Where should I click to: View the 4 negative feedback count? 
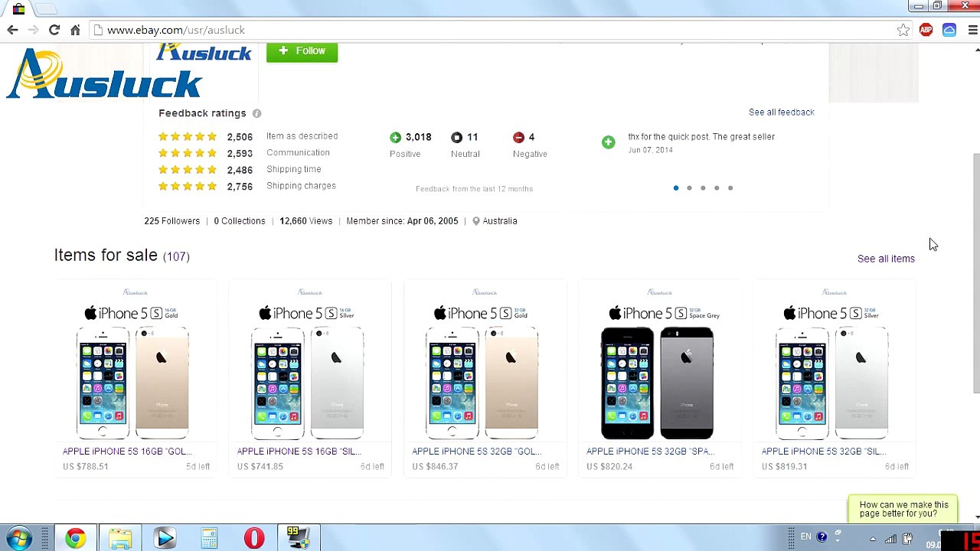[x=531, y=137]
